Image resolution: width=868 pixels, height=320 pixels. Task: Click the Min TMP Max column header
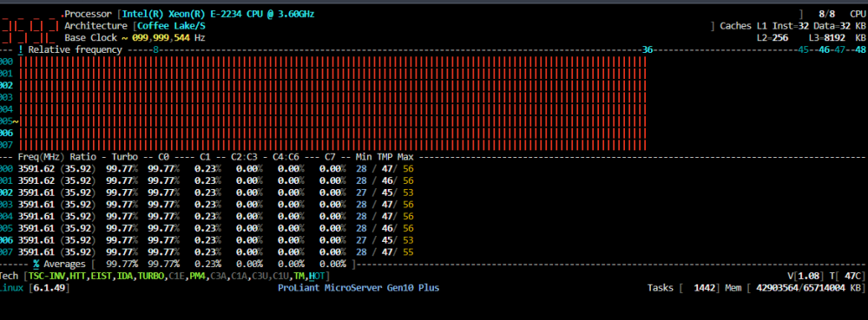tap(385, 157)
